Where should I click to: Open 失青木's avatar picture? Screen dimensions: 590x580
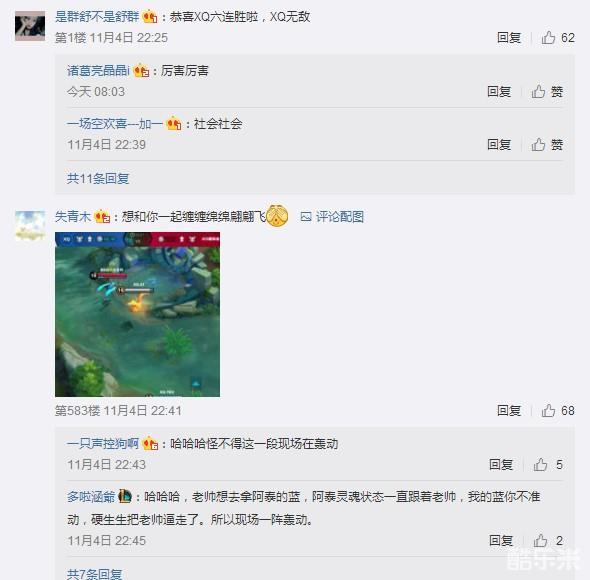(x=30, y=226)
